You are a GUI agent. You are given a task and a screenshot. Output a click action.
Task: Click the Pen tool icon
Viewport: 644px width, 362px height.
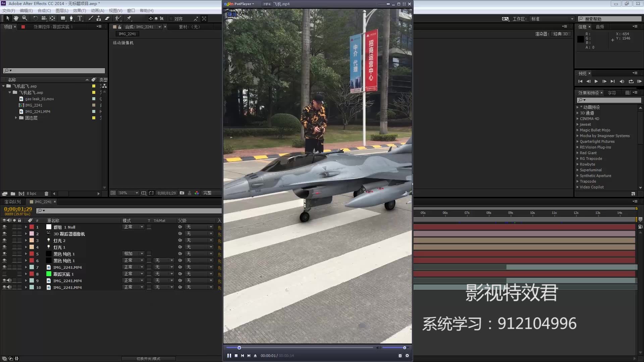(70, 18)
